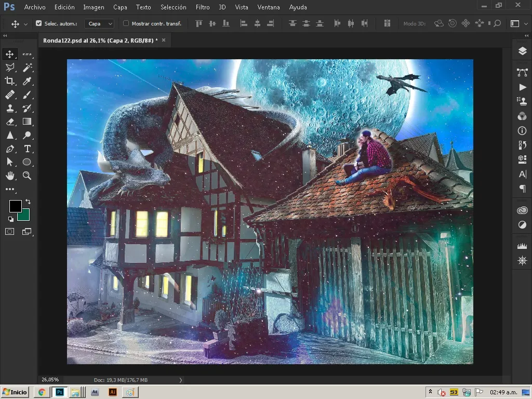This screenshot has height=399, width=532.
Task: Open the Actions panel play icon
Action: coord(522,87)
